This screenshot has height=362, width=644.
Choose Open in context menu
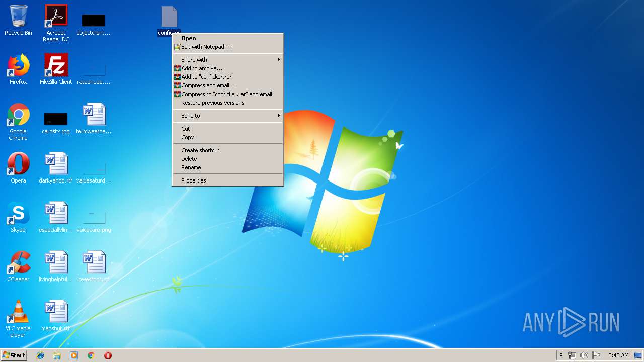(228, 38)
